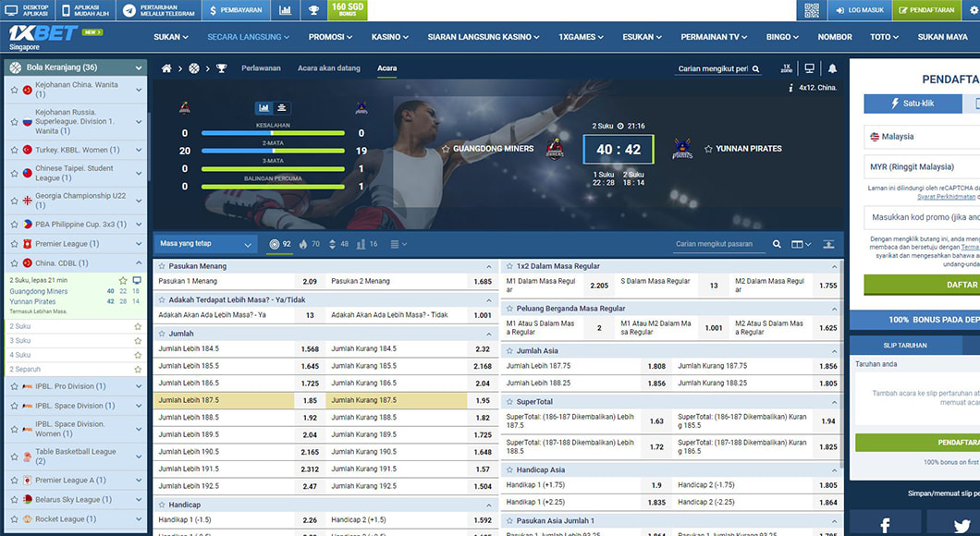980x536 pixels.
Task: Show all 92 markets
Action: (x=280, y=244)
